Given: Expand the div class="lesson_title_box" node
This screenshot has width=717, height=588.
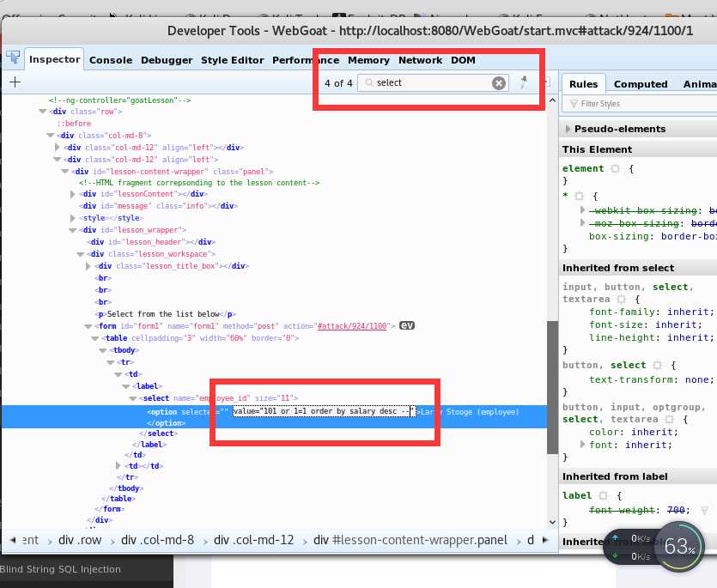Looking at the screenshot, I should 88,265.
